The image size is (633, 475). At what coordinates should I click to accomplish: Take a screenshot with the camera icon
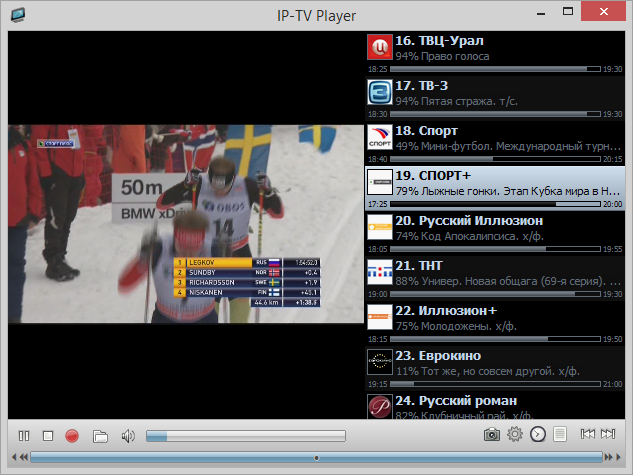(x=492, y=435)
